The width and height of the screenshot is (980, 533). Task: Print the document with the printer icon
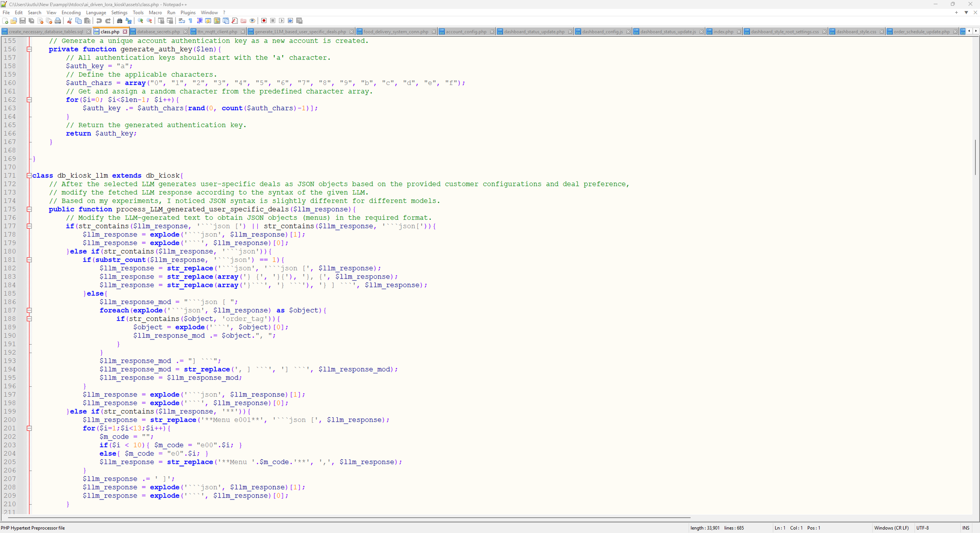(58, 21)
